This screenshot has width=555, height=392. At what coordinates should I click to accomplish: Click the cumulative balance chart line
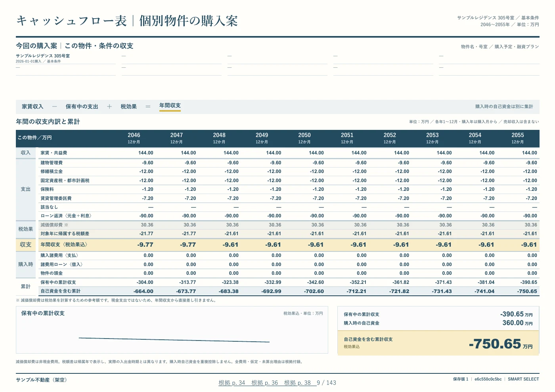[174, 340]
